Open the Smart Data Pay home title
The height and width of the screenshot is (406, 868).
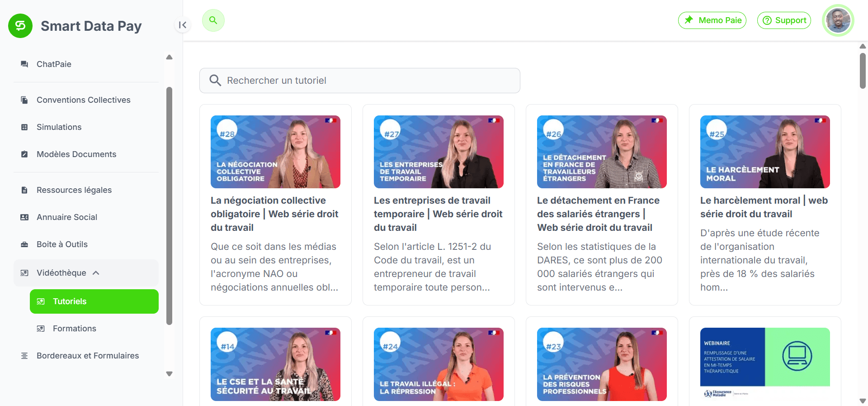click(91, 26)
